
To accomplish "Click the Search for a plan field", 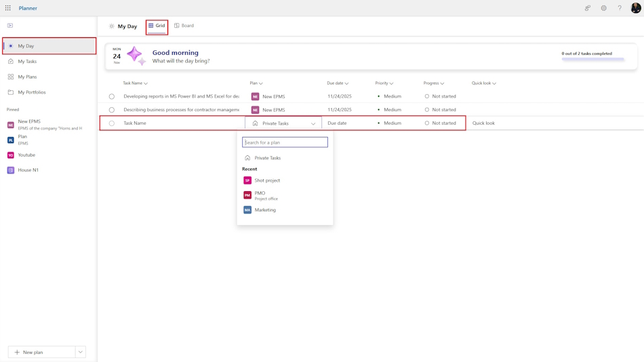I will 285,142.
